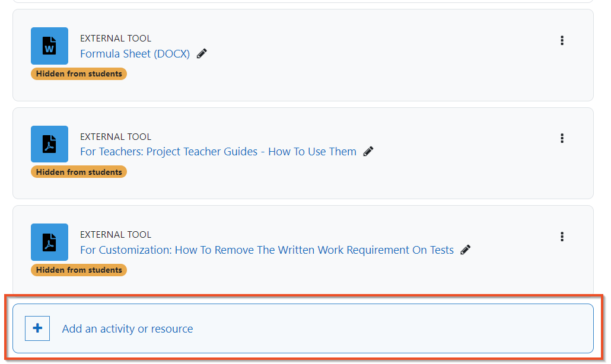The image size is (611, 364).
Task: Click the Add an activity or resource text
Action: [128, 329]
